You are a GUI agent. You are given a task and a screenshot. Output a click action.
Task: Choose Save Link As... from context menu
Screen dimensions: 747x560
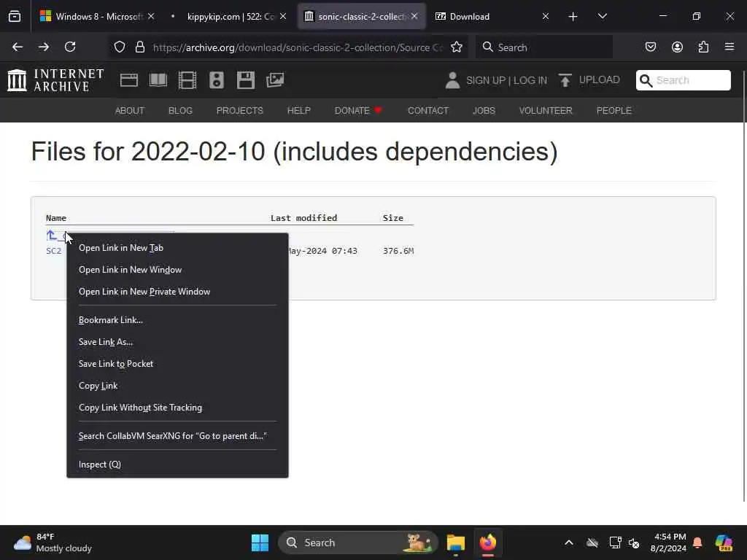tap(178, 342)
